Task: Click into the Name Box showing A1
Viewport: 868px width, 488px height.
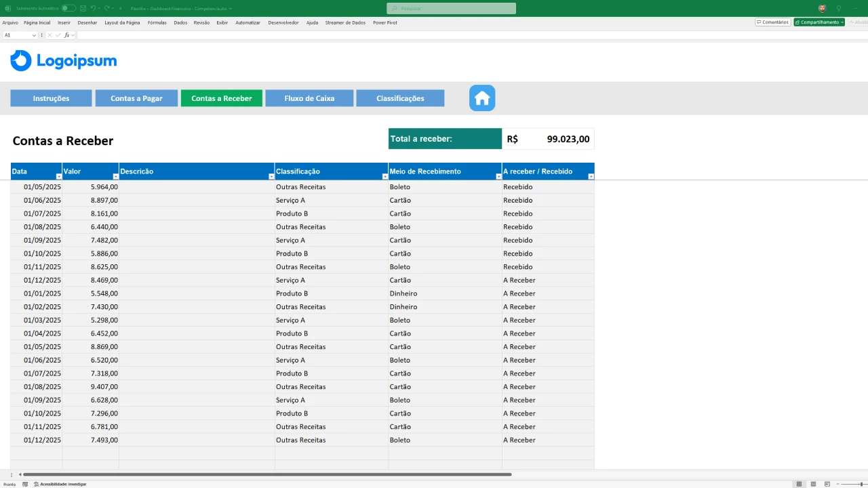Action: pyautogui.click(x=16, y=35)
